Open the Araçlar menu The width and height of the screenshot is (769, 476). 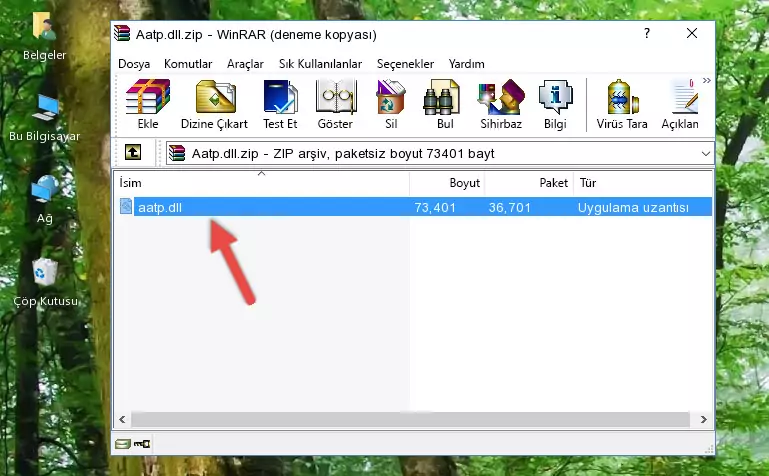[245, 64]
